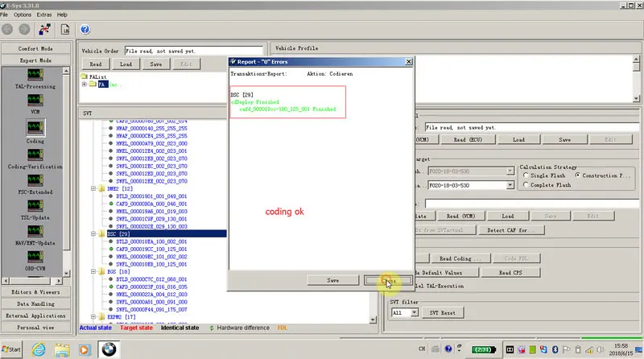Select CAFD_000019CC_100_125_001 tree entry
The height and width of the screenshot is (359, 644).
(151, 249)
